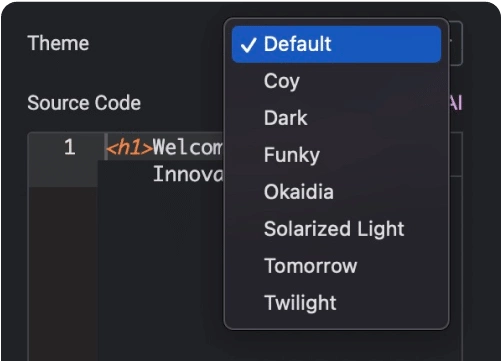
Task: Pick the Dark theme option
Action: pos(336,118)
